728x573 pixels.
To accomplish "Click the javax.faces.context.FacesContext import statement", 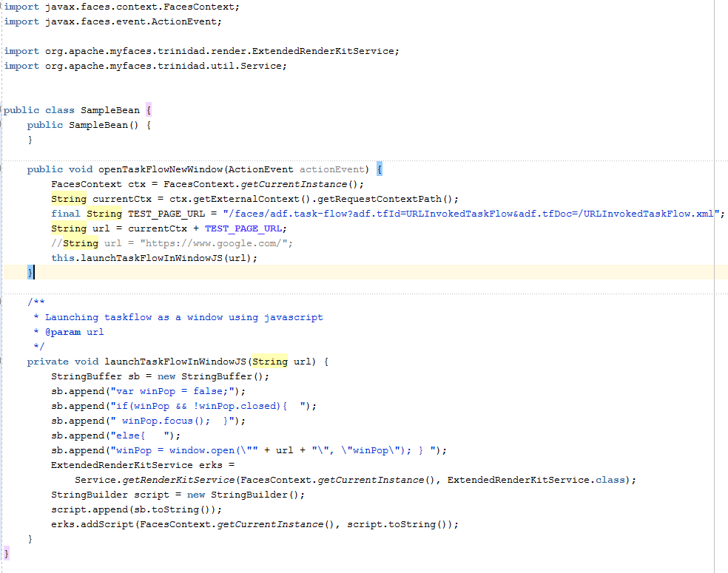I will tap(118, 6).
